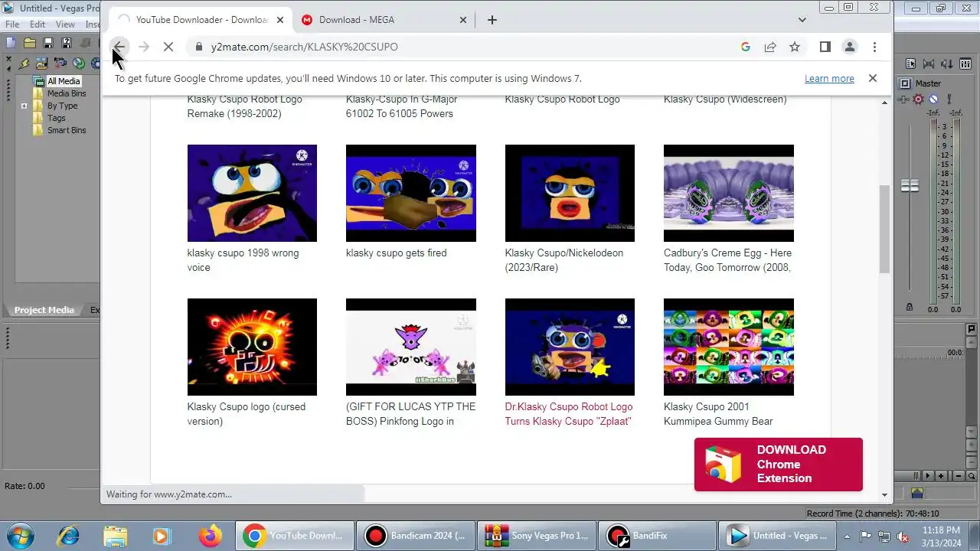Open mixing console icon in Vegas mixer toolbar

point(965,64)
